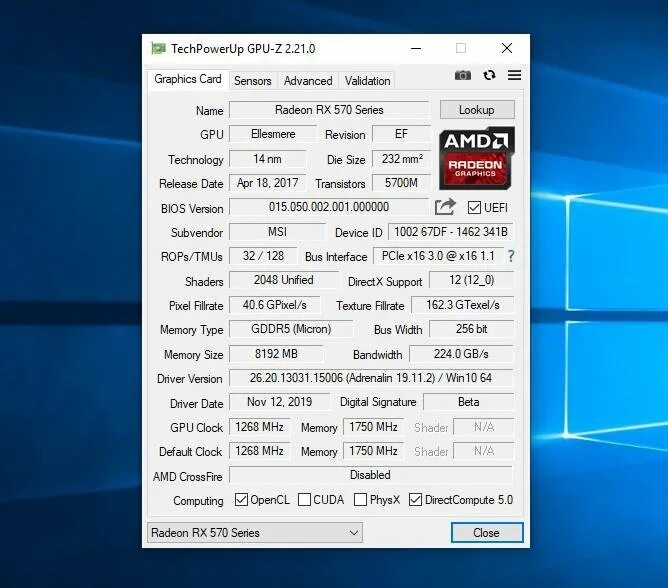Click the BIOS Version field 015.050.002.001.000000

pos(329,207)
